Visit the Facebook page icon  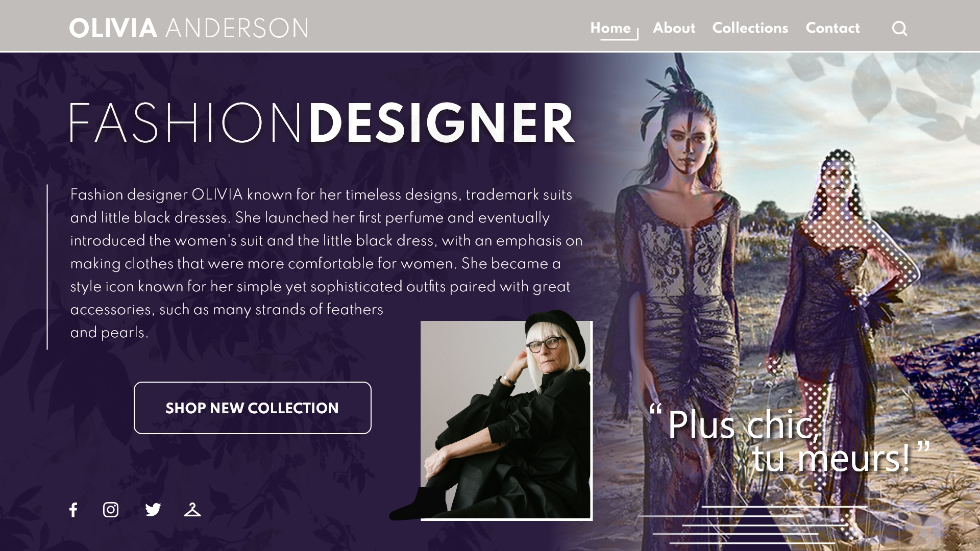tap(73, 510)
